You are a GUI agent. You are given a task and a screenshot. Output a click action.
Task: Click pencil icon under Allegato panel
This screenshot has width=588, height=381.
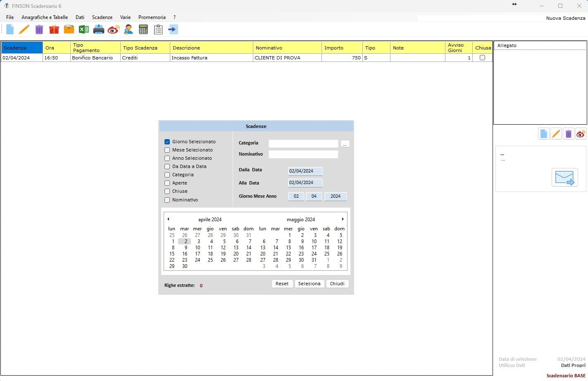pos(556,134)
